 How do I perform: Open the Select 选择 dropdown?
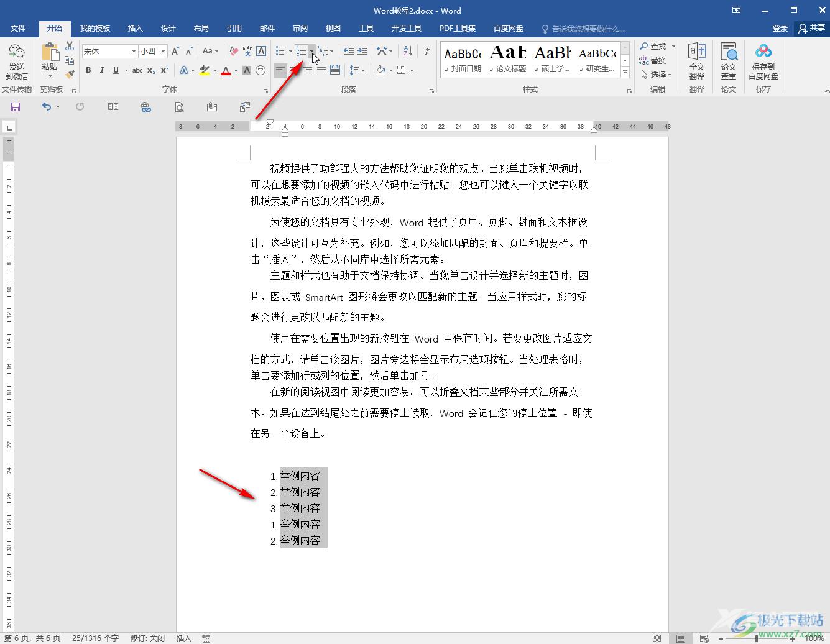coord(657,75)
